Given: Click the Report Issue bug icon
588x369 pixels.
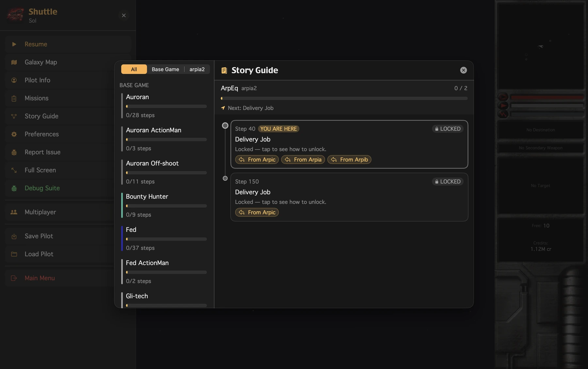Looking at the screenshot, I should (x=14, y=152).
